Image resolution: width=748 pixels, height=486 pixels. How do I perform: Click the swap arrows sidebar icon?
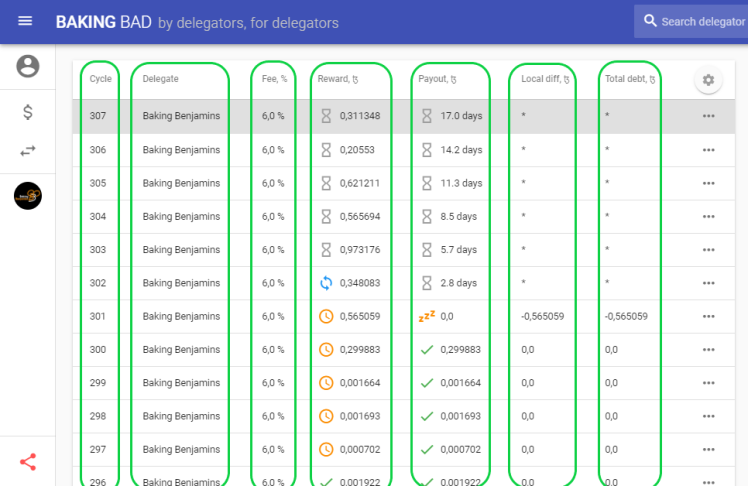click(28, 151)
